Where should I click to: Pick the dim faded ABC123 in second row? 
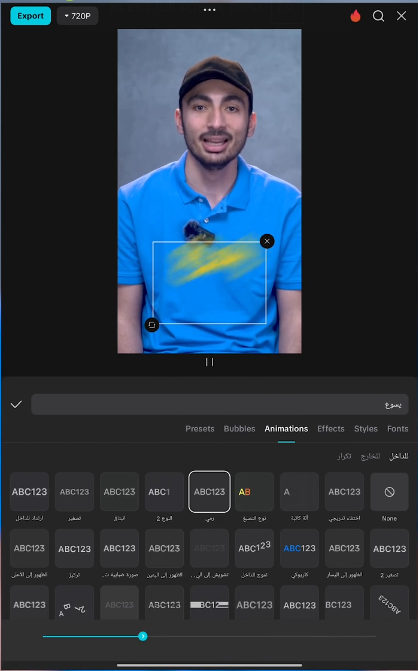coord(209,548)
